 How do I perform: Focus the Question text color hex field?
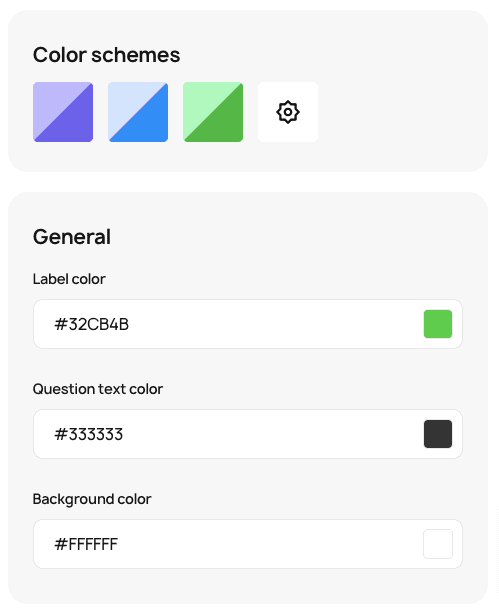pyautogui.click(x=248, y=434)
